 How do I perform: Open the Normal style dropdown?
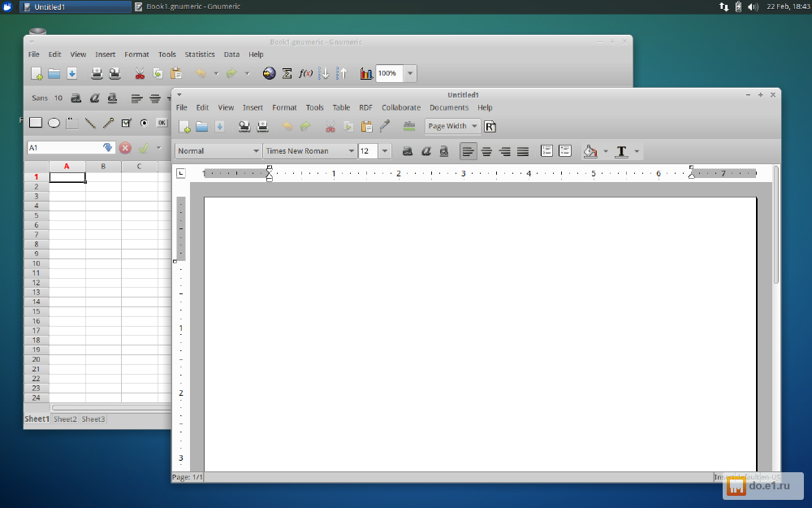click(x=218, y=151)
